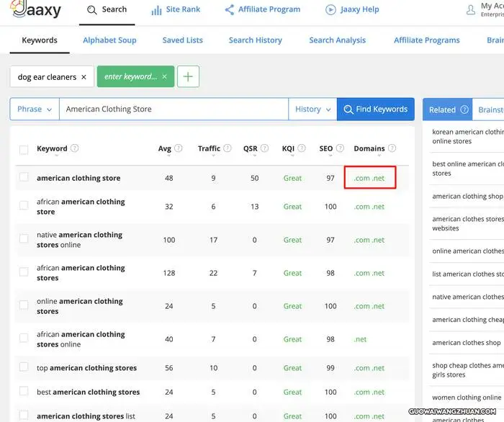
Task: Open the Phrase match type dropdown
Action: pos(35,109)
